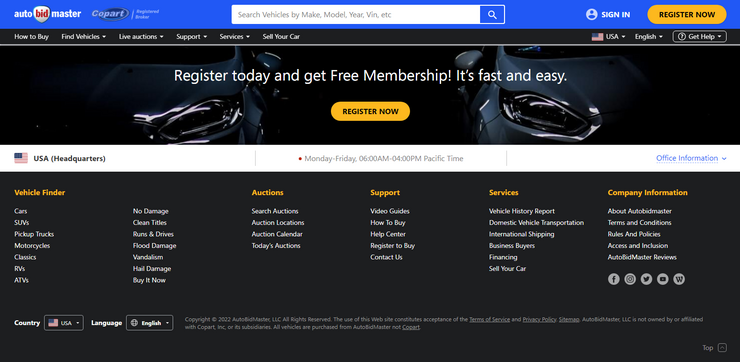Screen dimensions: 740x362
Task: Open Domestic Vehicle Transportation link
Action: pyautogui.click(x=536, y=222)
